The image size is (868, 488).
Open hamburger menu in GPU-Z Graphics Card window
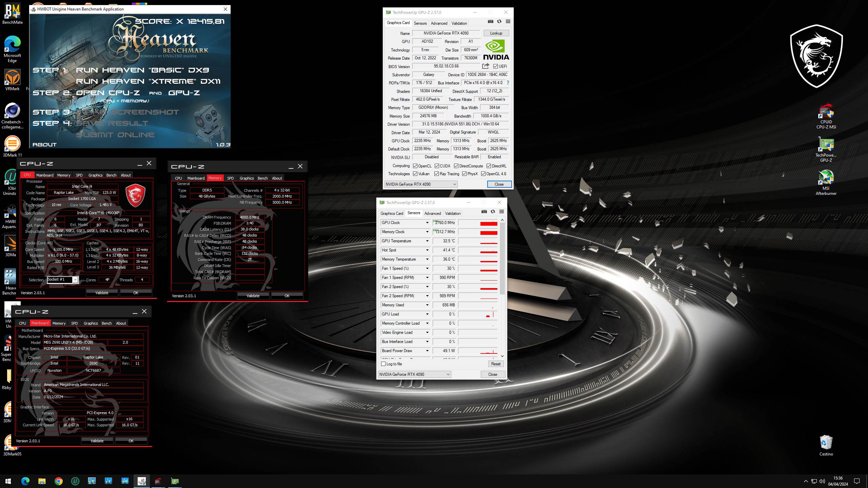point(508,21)
